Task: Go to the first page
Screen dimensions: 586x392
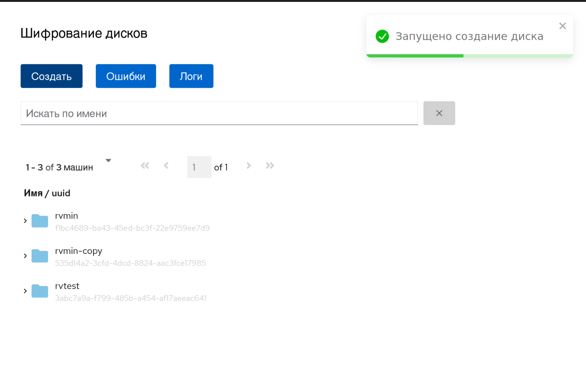Action: [x=145, y=166]
